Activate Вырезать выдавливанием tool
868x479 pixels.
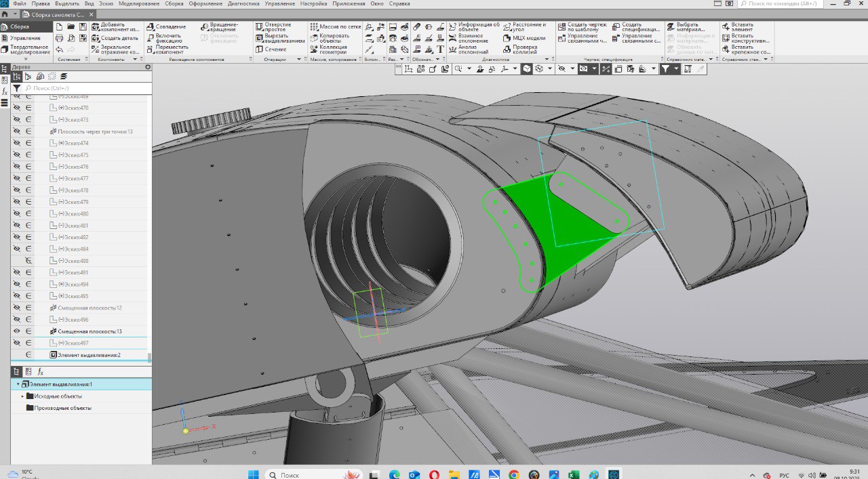click(x=280, y=39)
